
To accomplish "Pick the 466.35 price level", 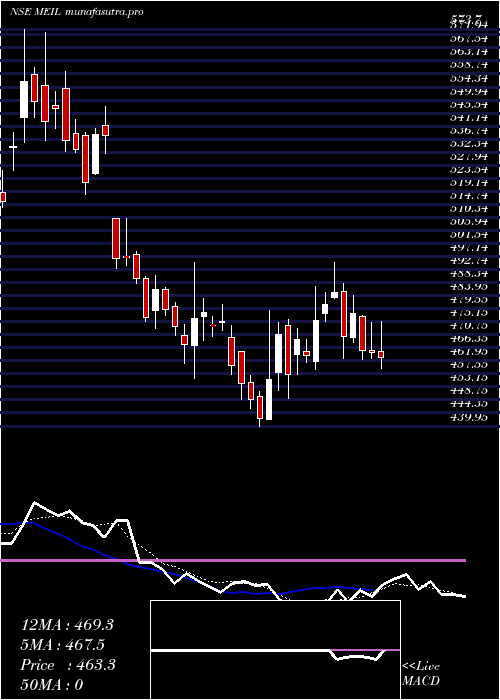I will [469, 339].
